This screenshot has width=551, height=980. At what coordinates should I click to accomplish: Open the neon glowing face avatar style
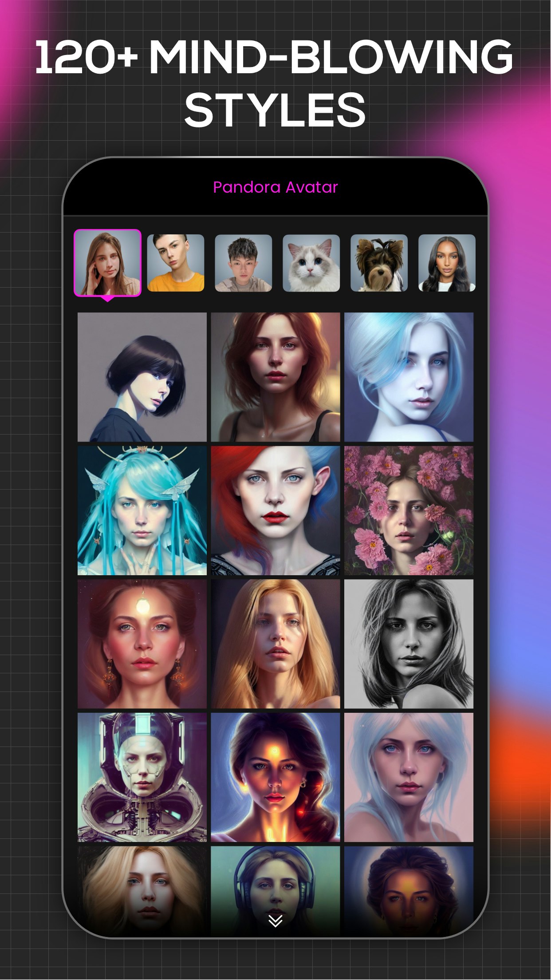pos(275,778)
